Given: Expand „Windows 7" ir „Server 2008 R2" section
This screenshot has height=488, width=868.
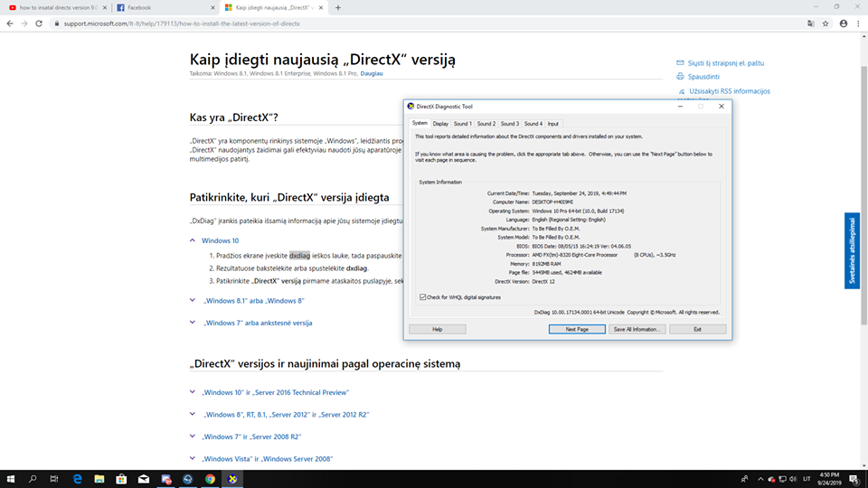Looking at the screenshot, I should click(x=251, y=436).
